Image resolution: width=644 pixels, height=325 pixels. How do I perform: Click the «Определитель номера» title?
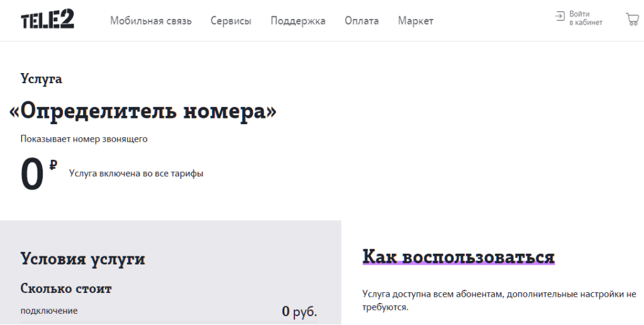tap(143, 111)
